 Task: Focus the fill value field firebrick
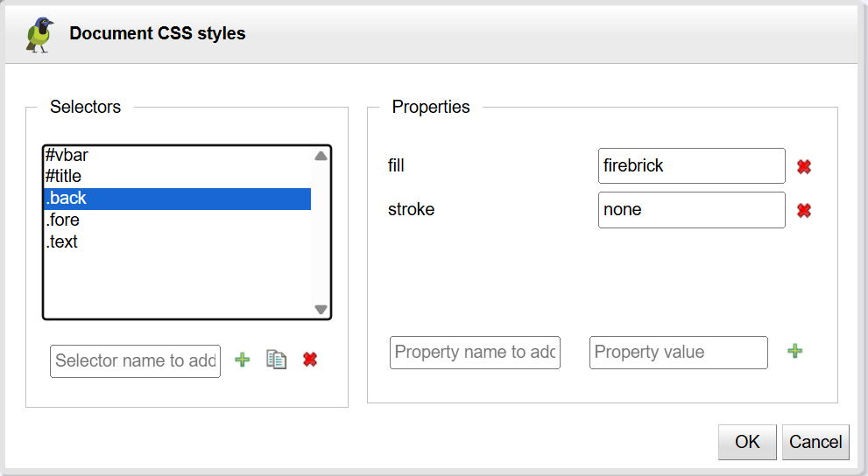(x=691, y=166)
